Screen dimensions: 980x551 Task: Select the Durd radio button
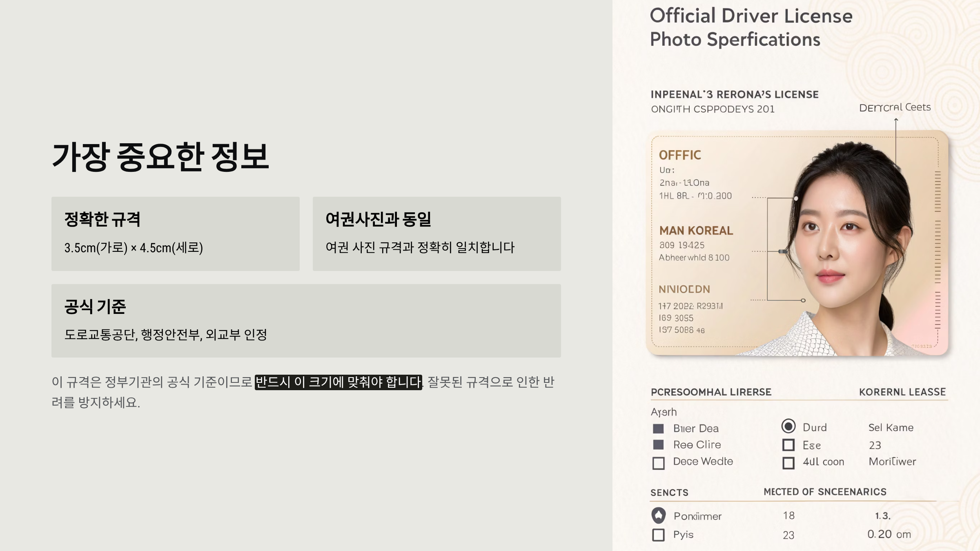click(788, 426)
